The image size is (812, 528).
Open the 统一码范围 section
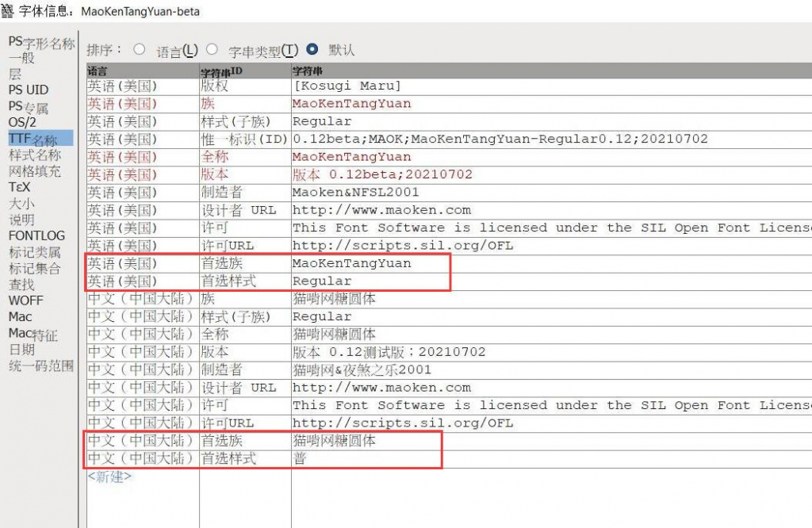click(41, 365)
